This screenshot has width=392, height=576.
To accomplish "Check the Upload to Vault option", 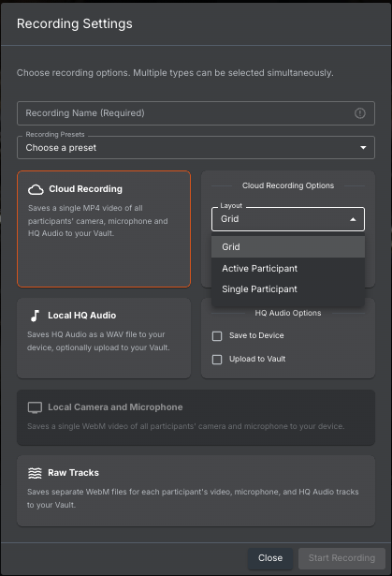I will tap(217, 360).
